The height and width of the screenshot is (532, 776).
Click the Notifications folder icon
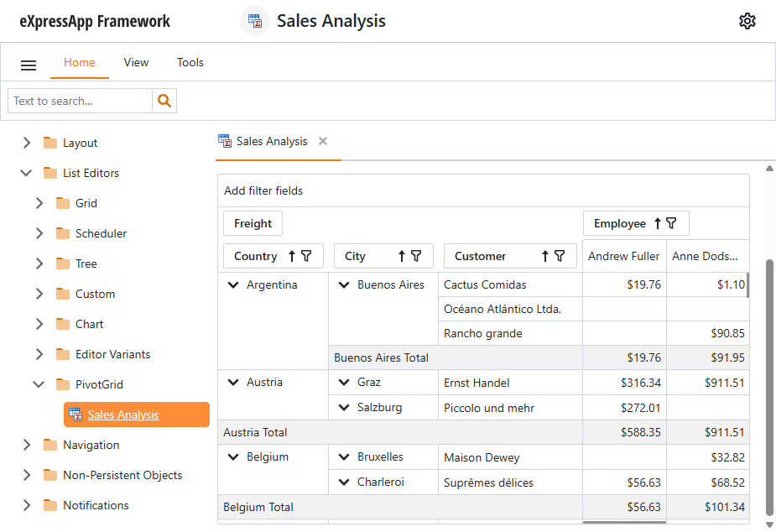[50, 505]
